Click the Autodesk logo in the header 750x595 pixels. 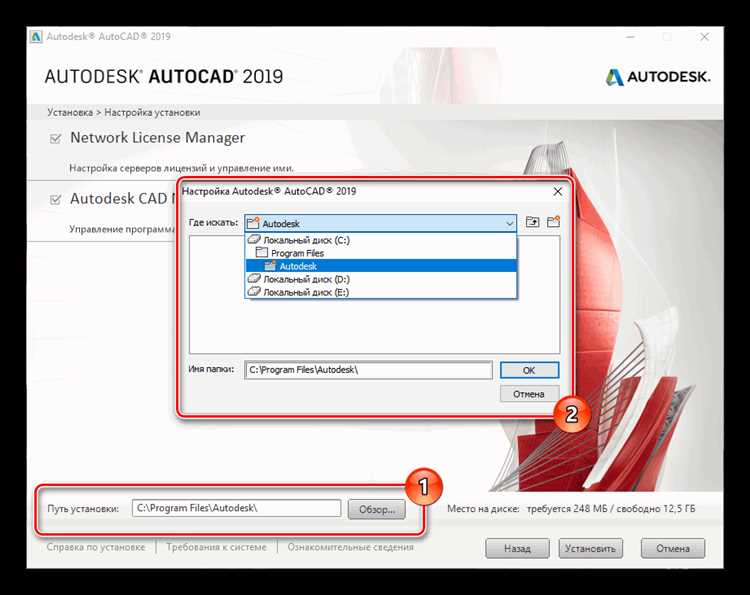[659, 77]
